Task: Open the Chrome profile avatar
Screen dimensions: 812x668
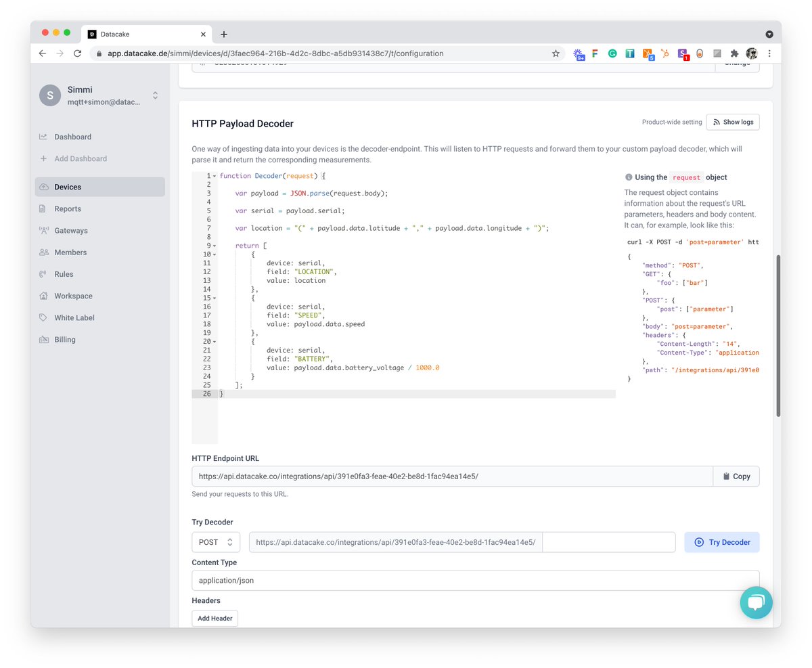Action: 752,53
